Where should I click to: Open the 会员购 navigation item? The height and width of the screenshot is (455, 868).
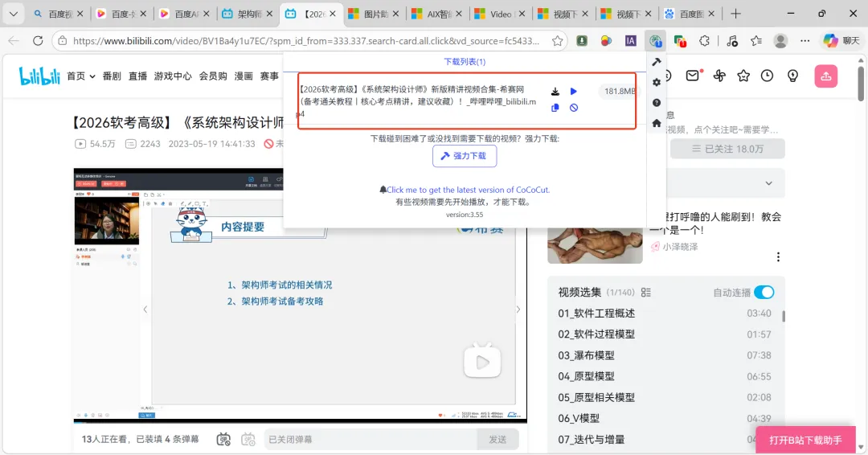click(213, 76)
